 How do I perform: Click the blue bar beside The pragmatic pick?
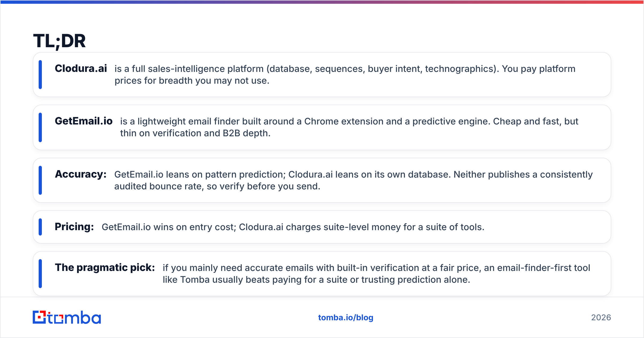click(x=40, y=274)
